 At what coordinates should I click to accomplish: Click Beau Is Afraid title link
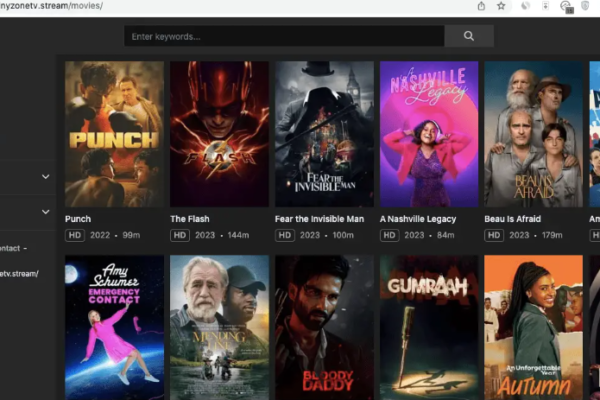point(513,219)
